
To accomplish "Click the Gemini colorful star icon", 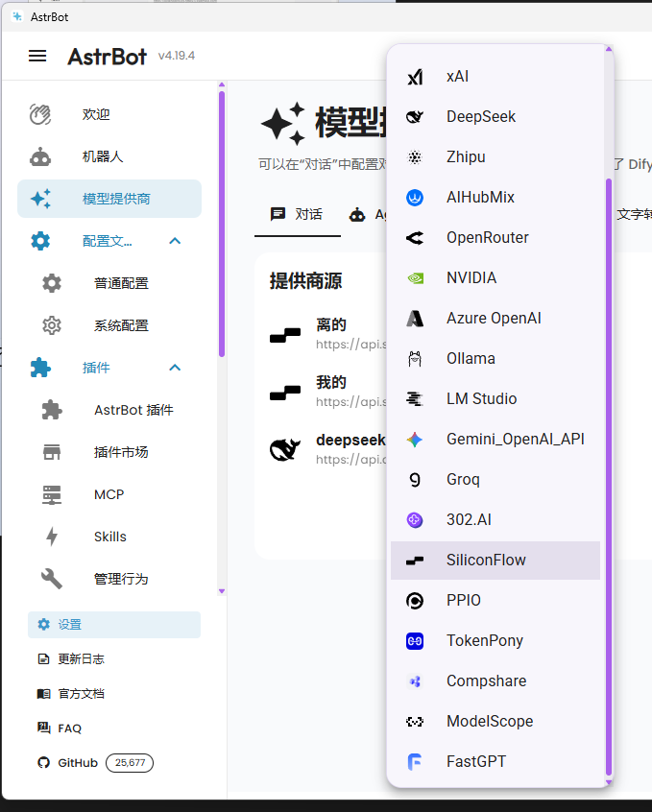I will coord(415,440).
